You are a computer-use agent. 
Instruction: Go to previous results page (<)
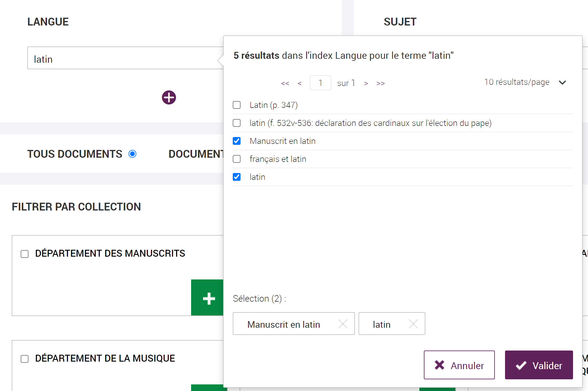pyautogui.click(x=300, y=83)
